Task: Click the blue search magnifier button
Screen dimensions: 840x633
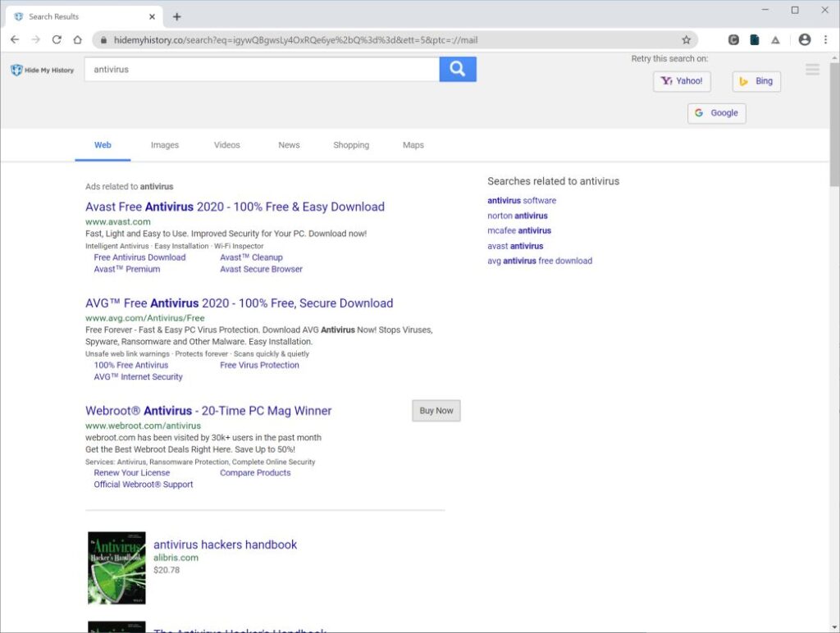Action: click(458, 69)
